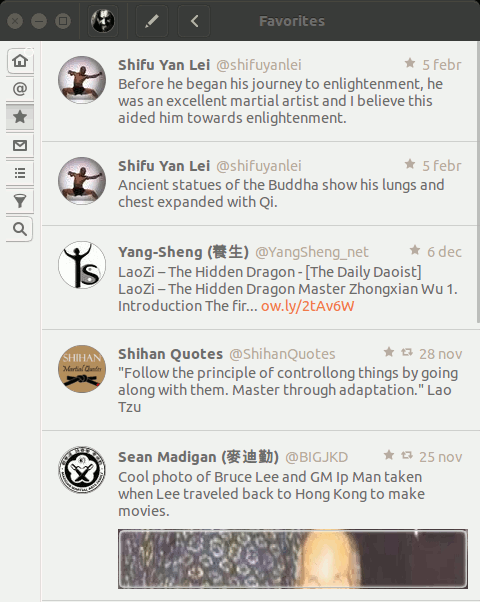Click retweet icon on Shihan Quotes tweet
480x602 pixels.
click(x=407, y=352)
